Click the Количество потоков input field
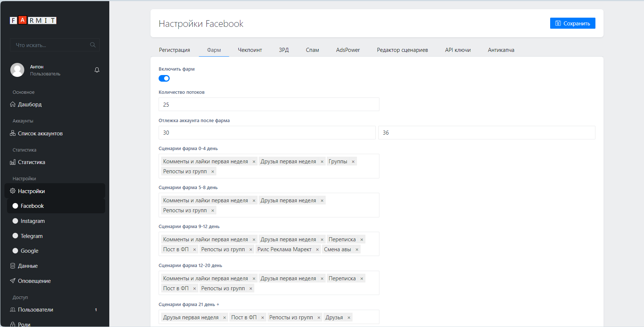The image size is (644, 327). click(269, 104)
